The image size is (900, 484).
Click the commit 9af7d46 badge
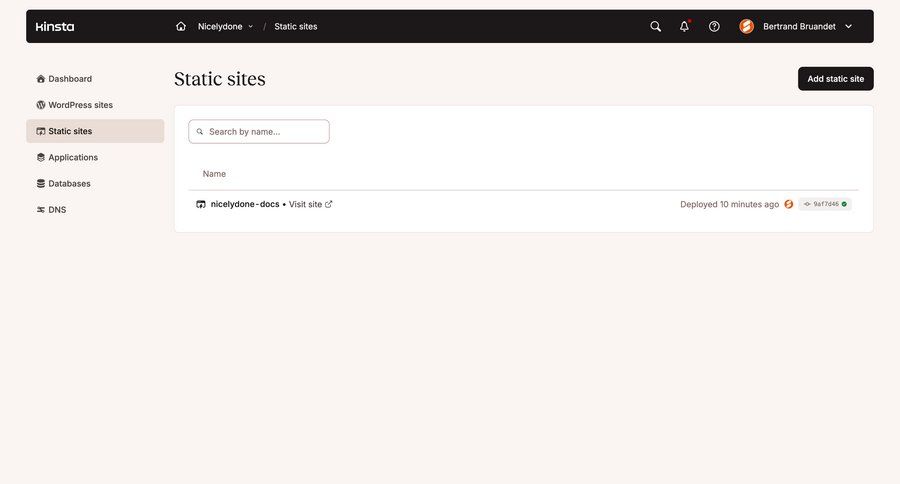click(x=825, y=204)
